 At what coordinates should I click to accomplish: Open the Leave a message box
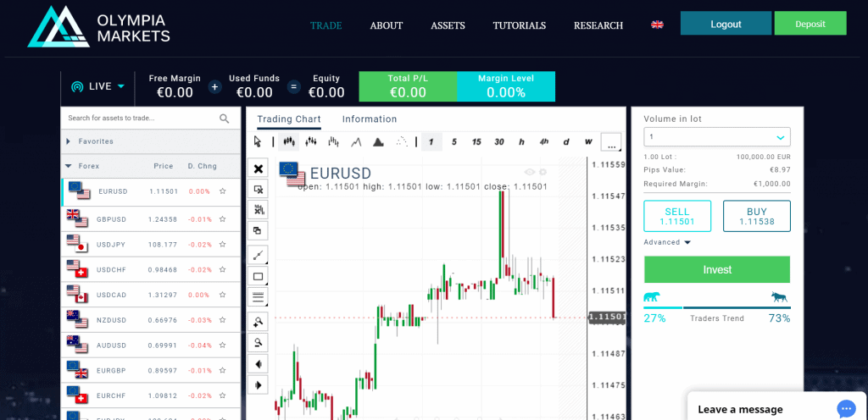[777, 406]
